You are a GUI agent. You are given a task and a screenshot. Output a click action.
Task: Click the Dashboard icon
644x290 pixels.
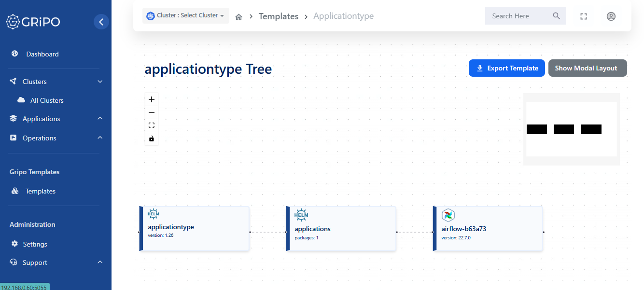point(14,54)
